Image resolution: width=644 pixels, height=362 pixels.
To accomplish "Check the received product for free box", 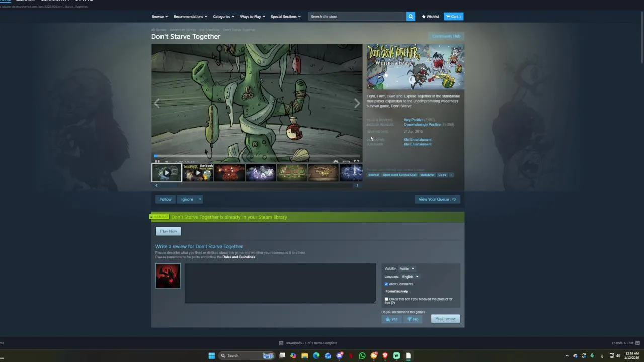I will point(386,299).
